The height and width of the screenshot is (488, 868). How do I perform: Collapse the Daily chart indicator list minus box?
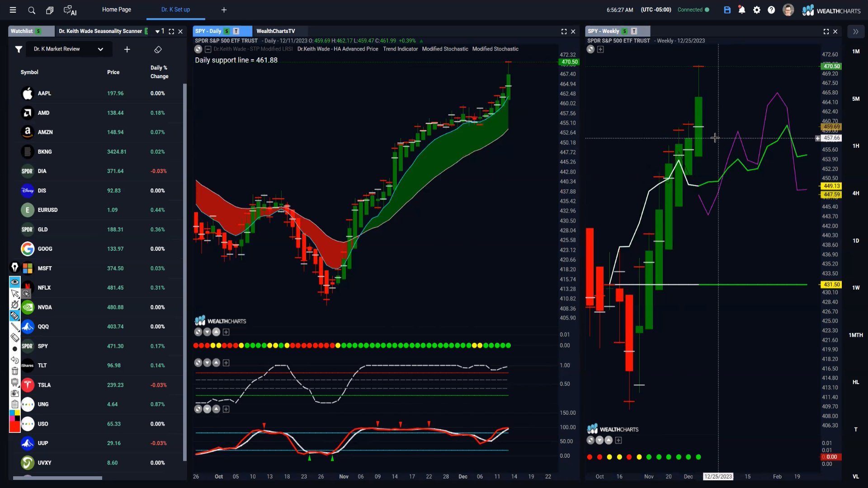tap(208, 49)
